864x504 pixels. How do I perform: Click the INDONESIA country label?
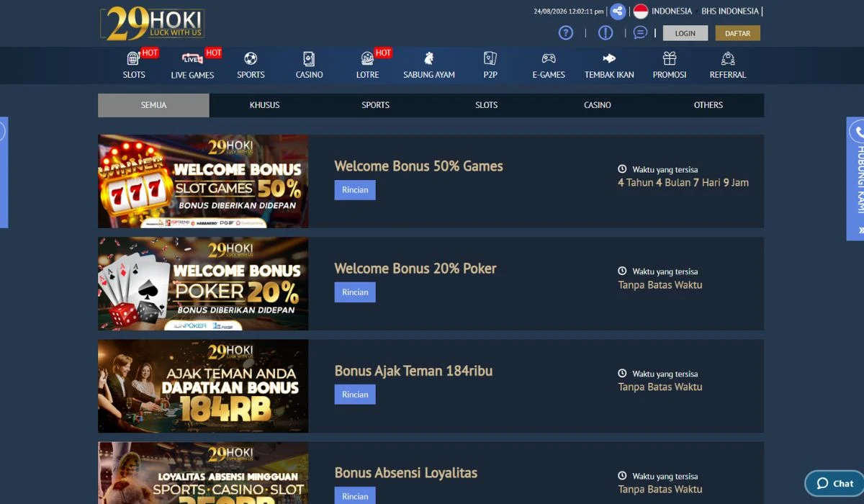point(672,12)
